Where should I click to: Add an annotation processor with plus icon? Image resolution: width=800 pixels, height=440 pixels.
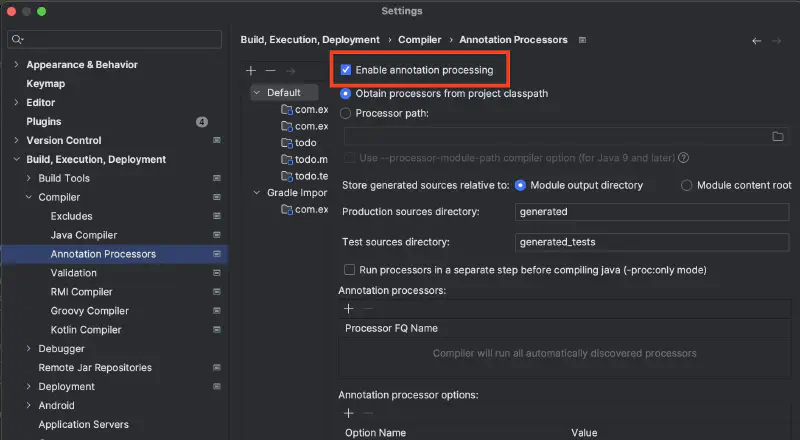tap(348, 308)
